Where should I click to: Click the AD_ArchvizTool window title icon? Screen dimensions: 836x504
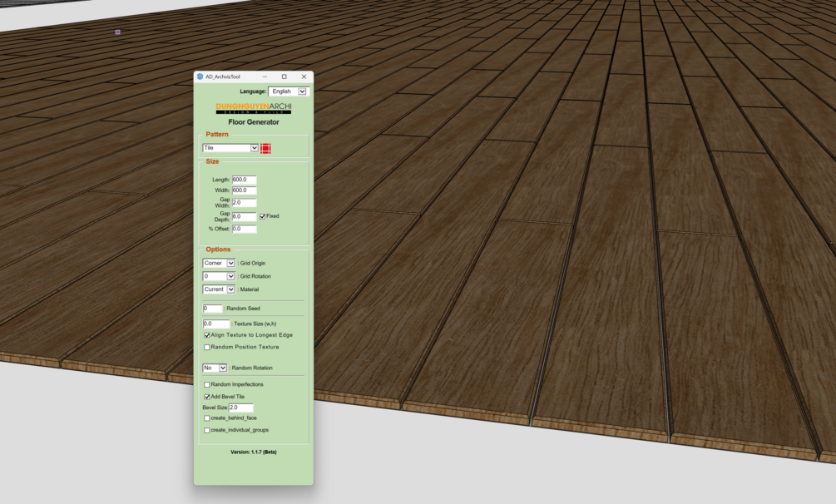200,77
